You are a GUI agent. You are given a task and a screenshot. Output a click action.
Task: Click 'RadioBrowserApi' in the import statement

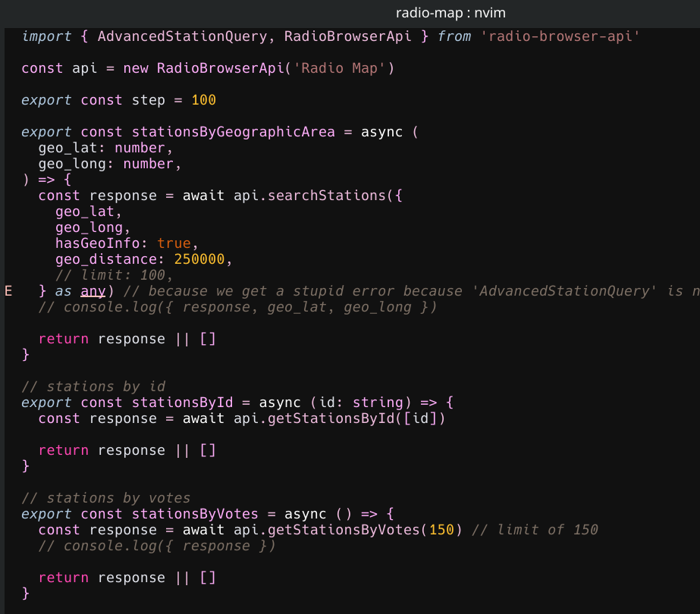pyautogui.click(x=348, y=36)
